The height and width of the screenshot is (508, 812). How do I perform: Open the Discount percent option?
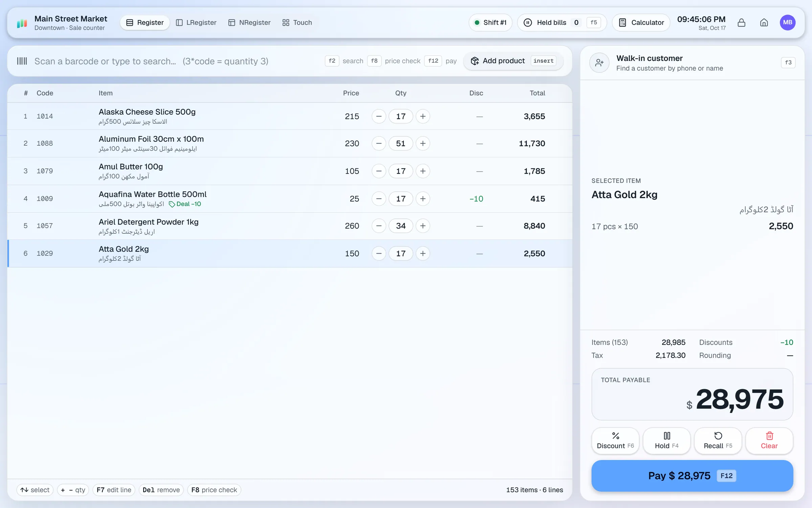point(615,441)
